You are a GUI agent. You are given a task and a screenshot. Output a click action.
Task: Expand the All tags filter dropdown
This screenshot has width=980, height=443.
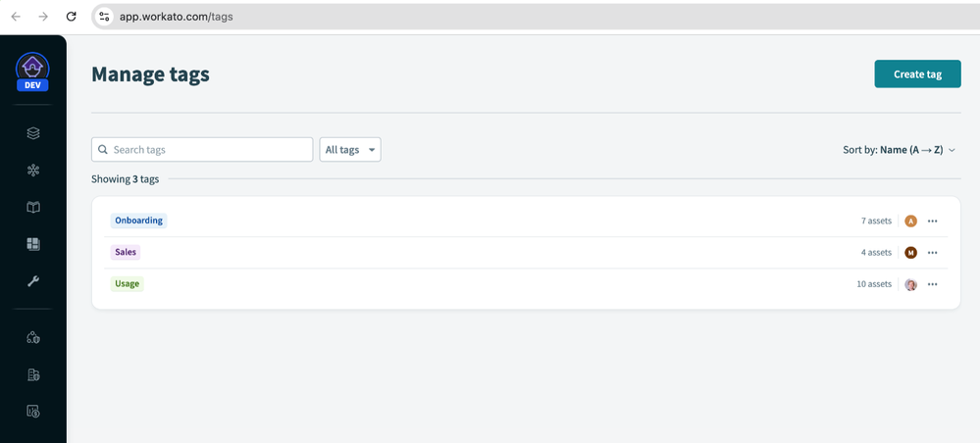coord(350,150)
